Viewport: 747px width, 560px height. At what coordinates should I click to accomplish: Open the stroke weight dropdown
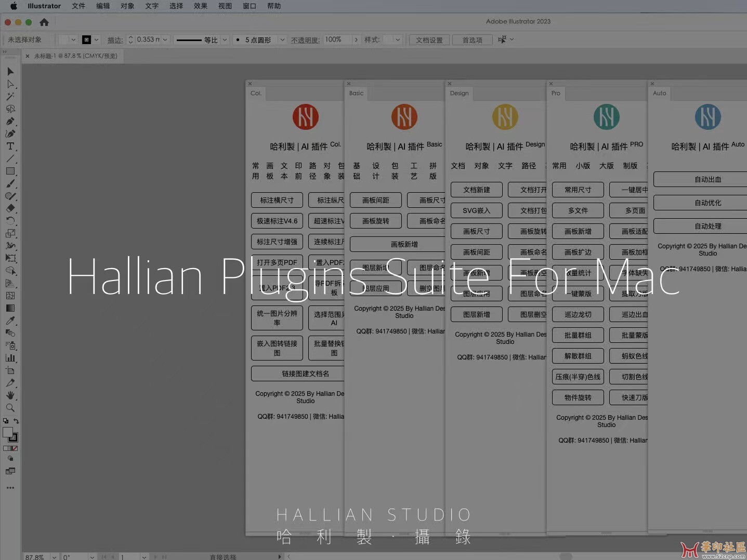click(165, 40)
